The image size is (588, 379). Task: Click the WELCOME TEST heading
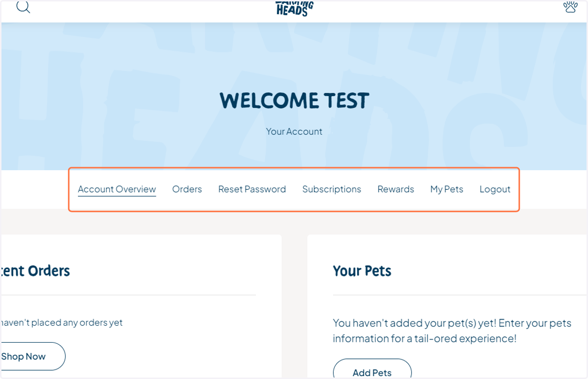click(294, 101)
